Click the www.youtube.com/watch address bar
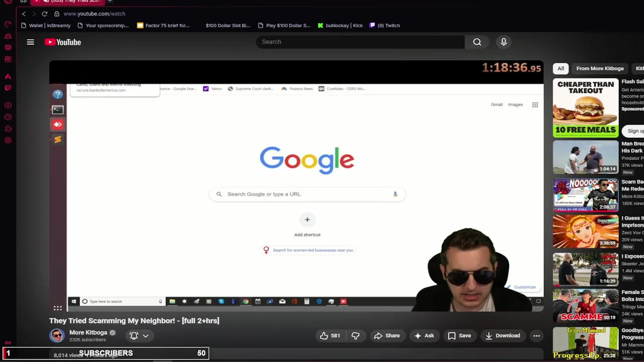Viewport: 644px width, 362px height. click(x=94, y=14)
